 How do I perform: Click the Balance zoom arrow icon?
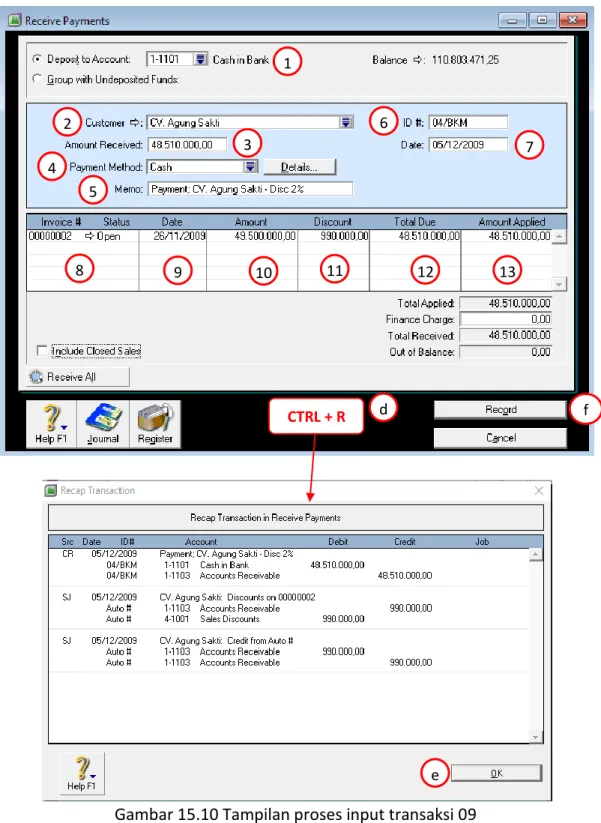coord(418,60)
